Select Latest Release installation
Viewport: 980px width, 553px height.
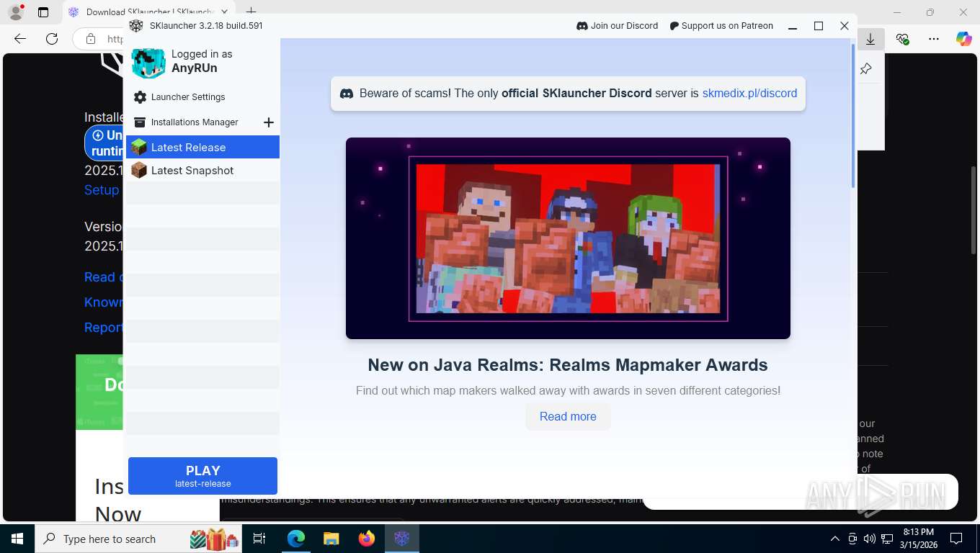pos(202,147)
